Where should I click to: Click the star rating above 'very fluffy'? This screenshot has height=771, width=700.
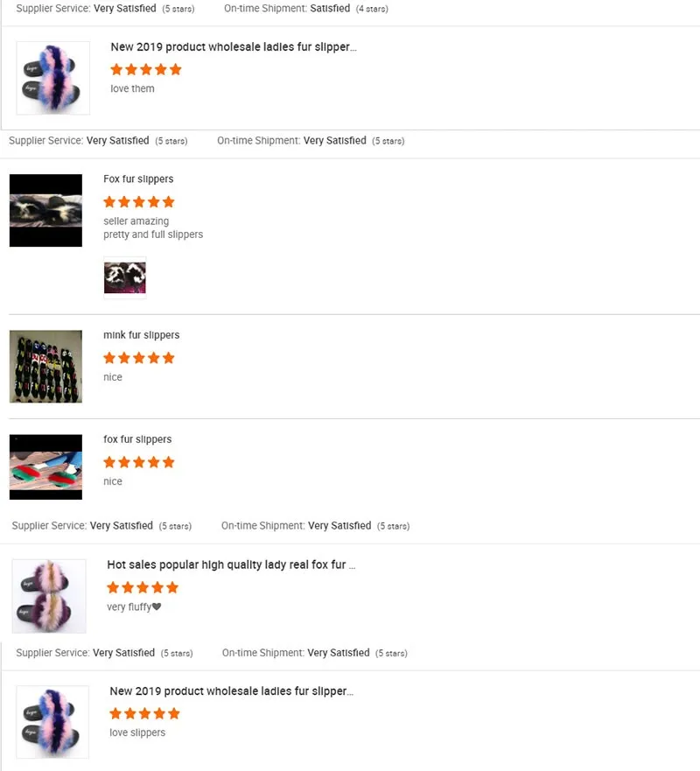point(143,587)
